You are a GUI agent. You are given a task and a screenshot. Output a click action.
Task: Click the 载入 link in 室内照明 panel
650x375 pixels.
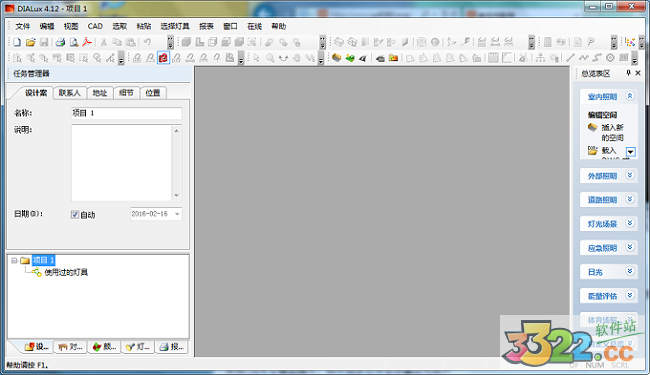pos(609,150)
